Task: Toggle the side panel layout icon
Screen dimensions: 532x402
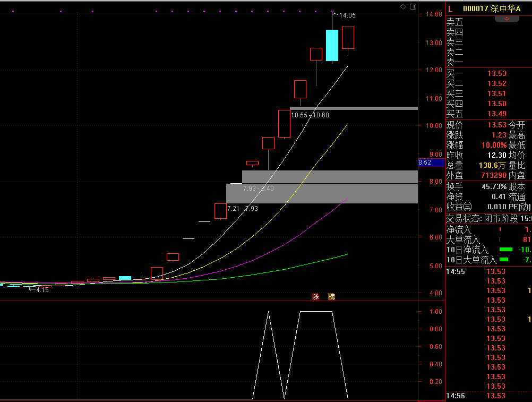Action: click(413, 6)
